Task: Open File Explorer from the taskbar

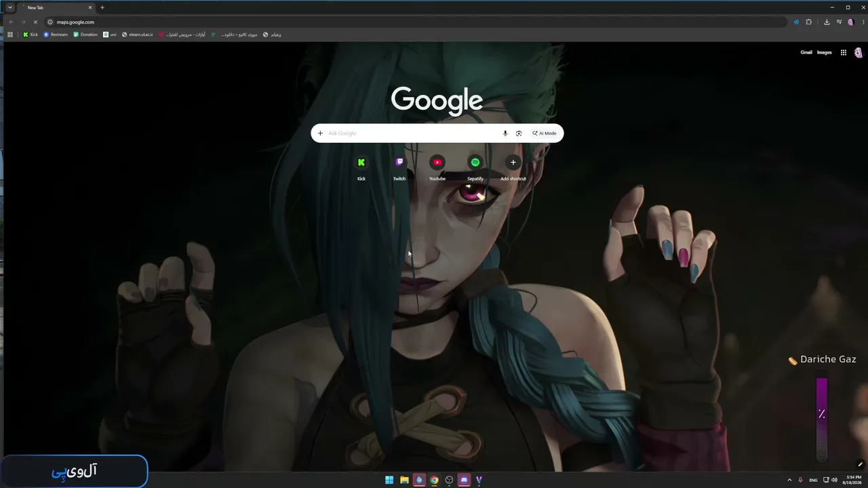Action: tap(404, 480)
